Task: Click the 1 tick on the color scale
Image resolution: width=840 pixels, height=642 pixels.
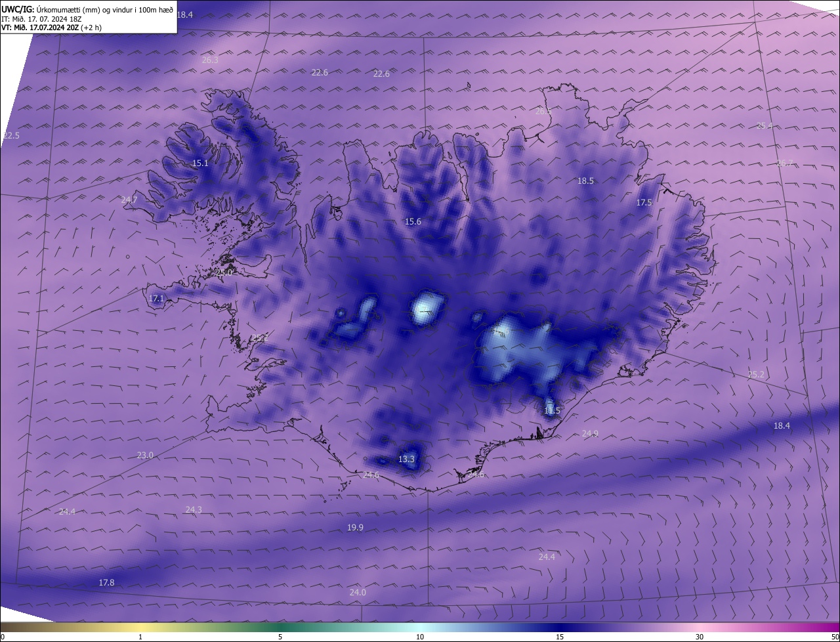Action: (x=140, y=637)
